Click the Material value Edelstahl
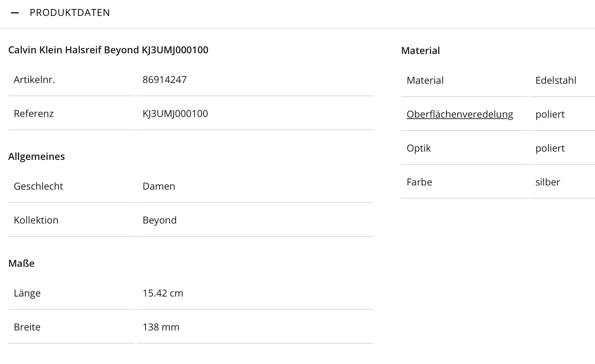This screenshot has width=595, height=364. click(x=556, y=80)
